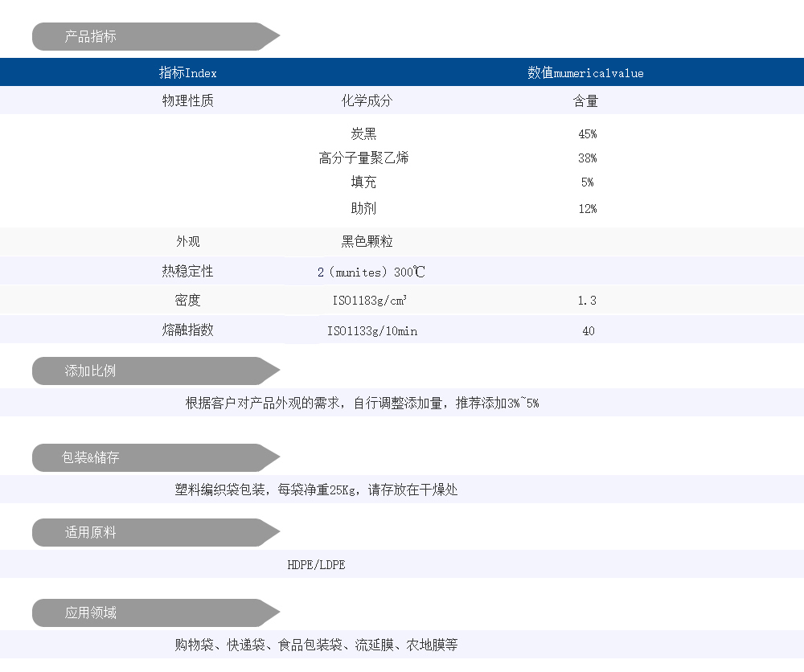Click the 包装&储存 section label

(x=91, y=457)
